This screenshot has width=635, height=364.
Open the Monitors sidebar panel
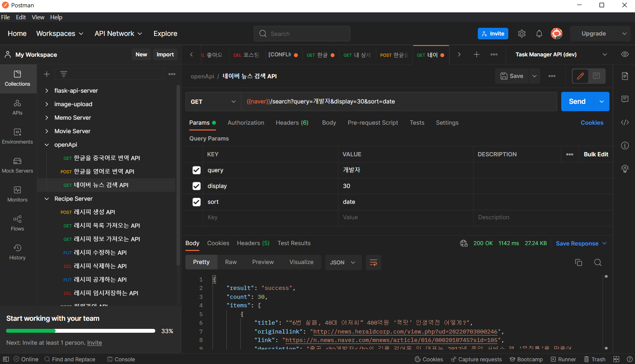(x=17, y=194)
